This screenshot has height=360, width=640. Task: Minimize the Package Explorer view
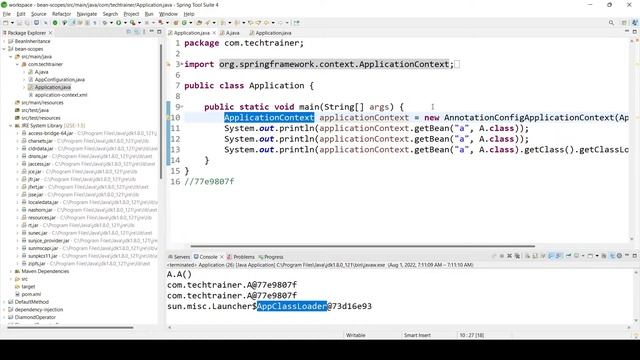[x=151, y=32]
